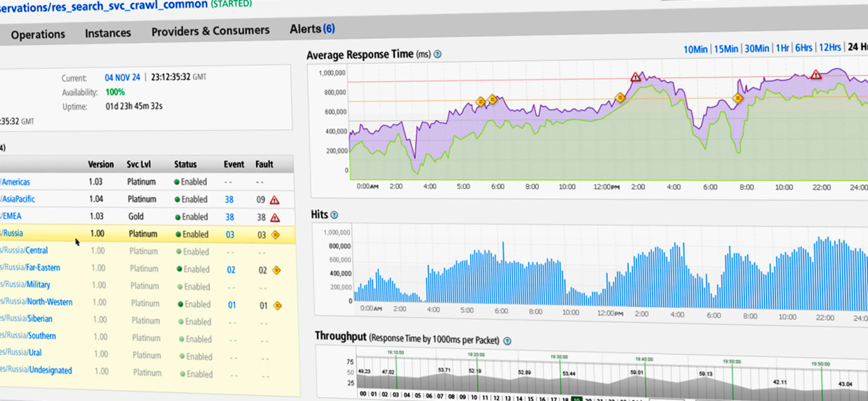868x401 pixels.
Task: Click help icon next to Average Response Time
Action: click(437, 54)
